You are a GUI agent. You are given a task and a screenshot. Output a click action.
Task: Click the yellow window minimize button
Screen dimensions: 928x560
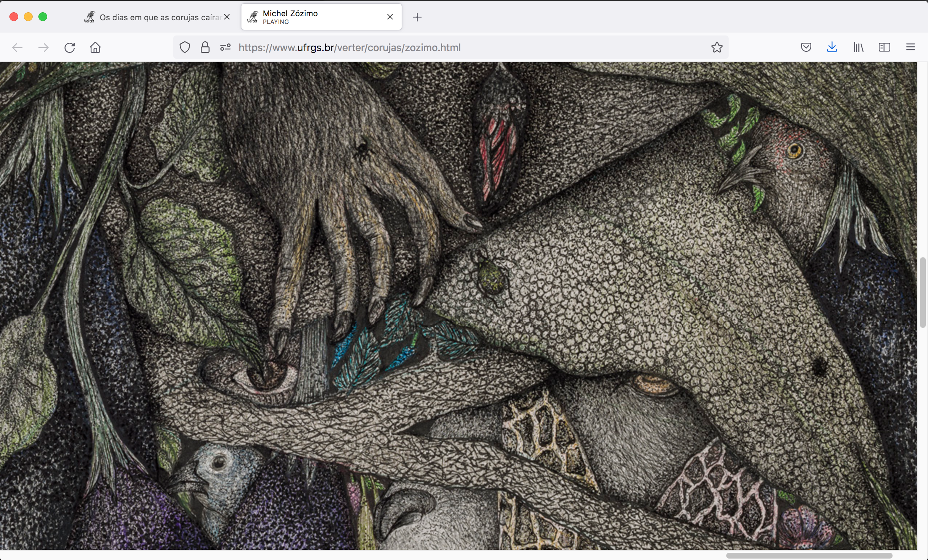point(28,17)
